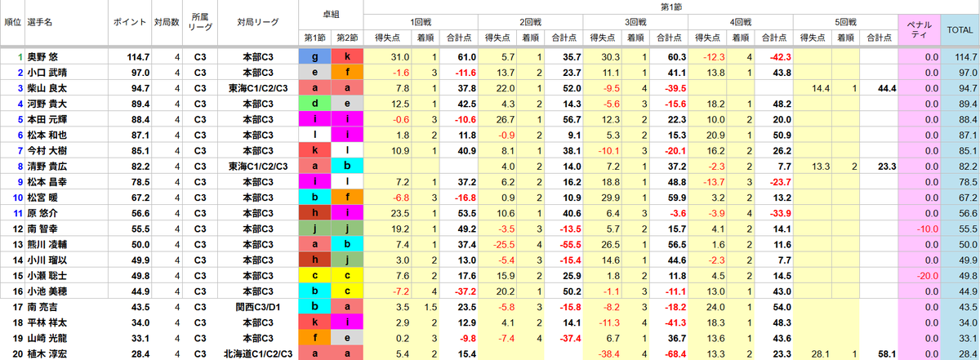This screenshot has height=360, width=980.
Task: Select the 5回戦 header
Action: 845,23
